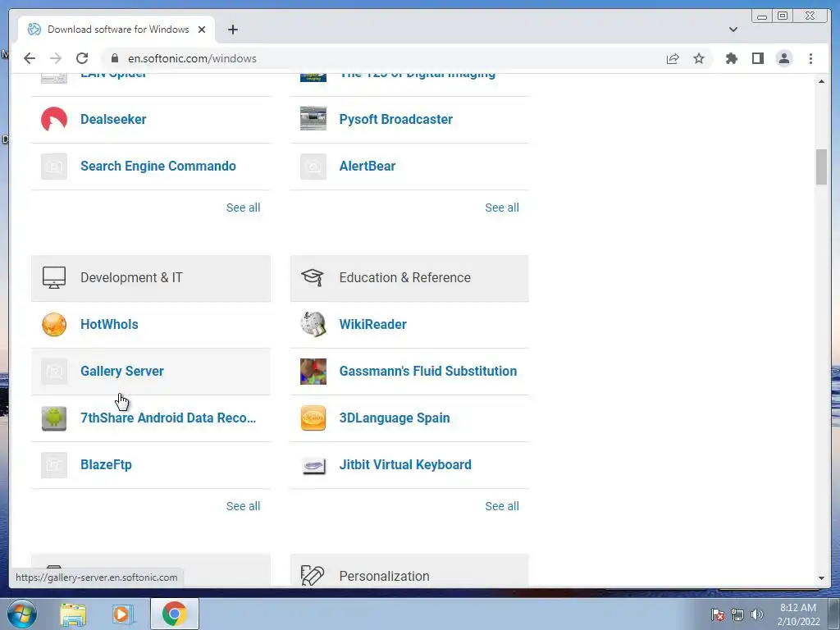The width and height of the screenshot is (840, 630).
Task: Click the Action Center flag tray icon
Action: (x=718, y=615)
